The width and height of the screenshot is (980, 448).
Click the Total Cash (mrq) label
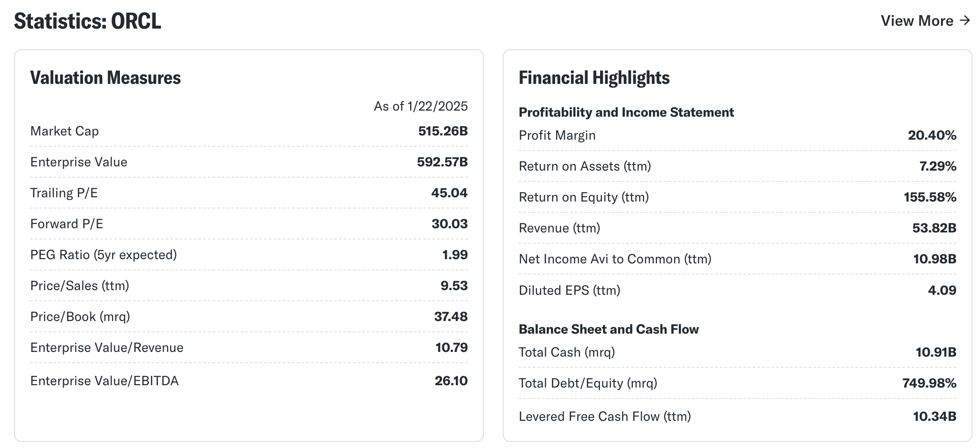[x=567, y=352]
